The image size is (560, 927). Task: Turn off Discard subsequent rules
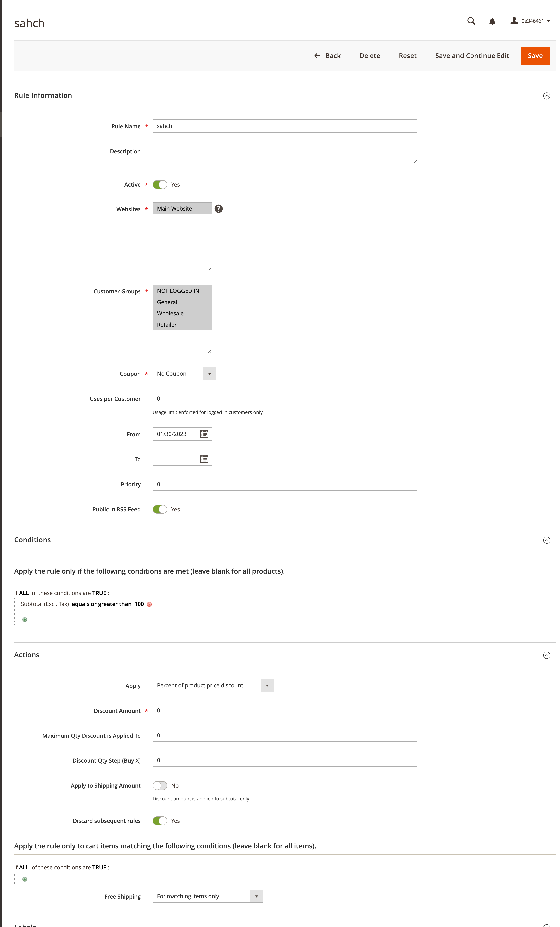160,821
